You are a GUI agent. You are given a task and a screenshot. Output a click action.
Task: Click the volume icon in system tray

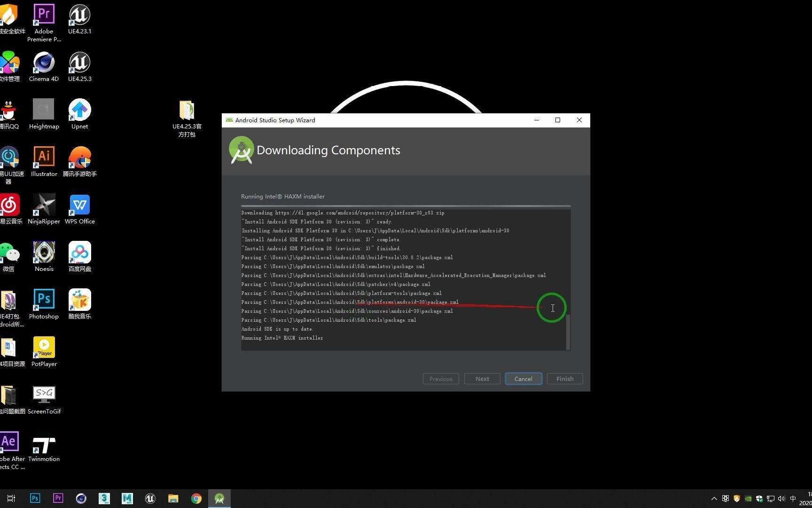(781, 499)
